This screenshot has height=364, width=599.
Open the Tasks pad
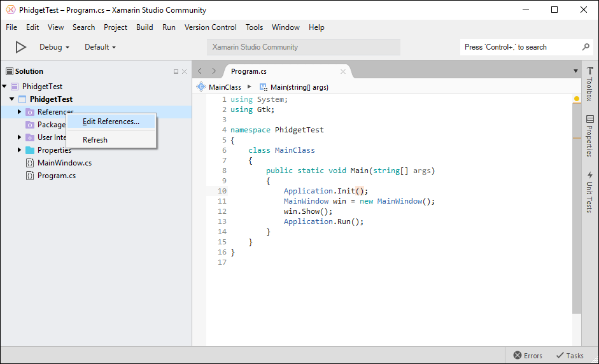[570, 356]
